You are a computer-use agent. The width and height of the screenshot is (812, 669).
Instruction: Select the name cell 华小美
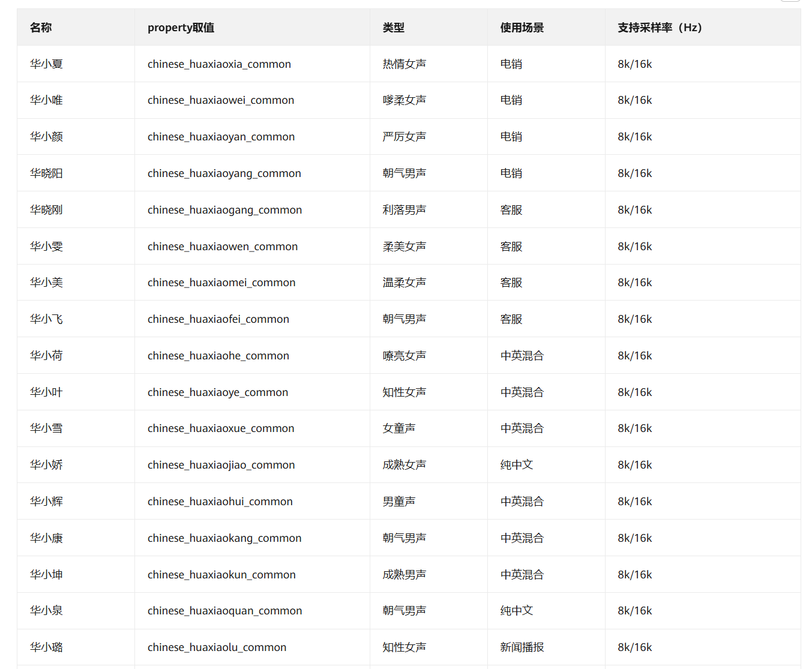[46, 283]
